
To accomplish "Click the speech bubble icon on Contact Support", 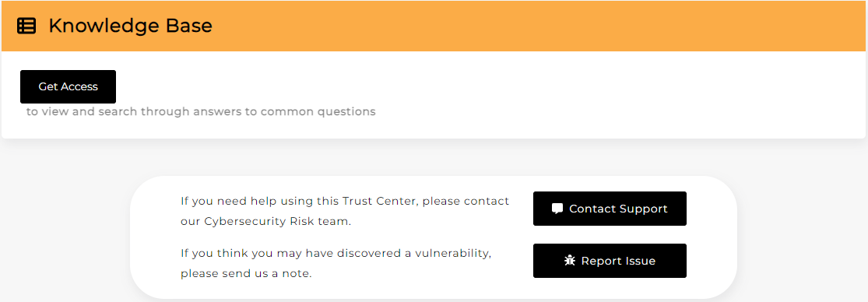I will pos(557,209).
